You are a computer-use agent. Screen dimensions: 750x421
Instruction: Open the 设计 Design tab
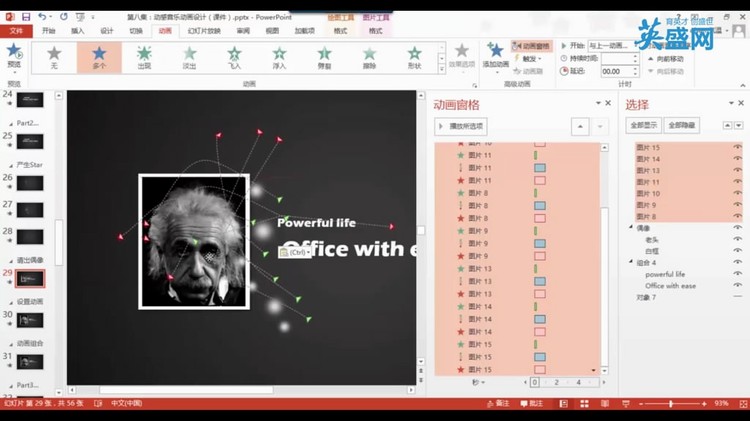point(107,31)
